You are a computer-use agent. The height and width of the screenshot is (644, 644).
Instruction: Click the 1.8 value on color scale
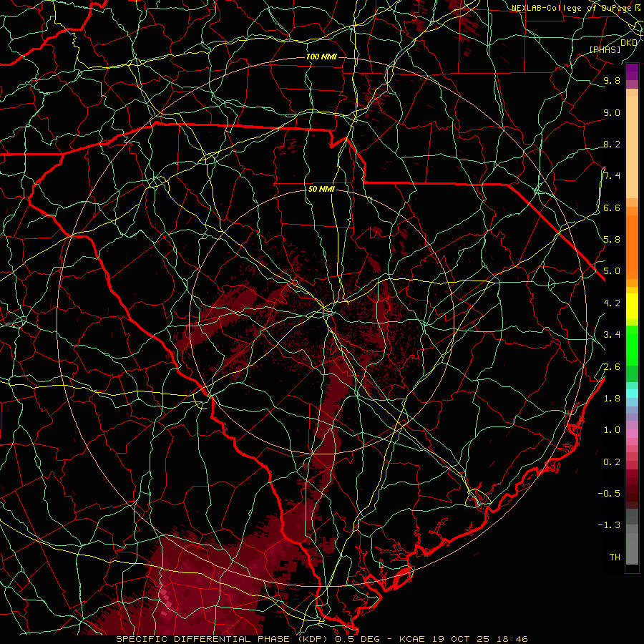coord(612,399)
